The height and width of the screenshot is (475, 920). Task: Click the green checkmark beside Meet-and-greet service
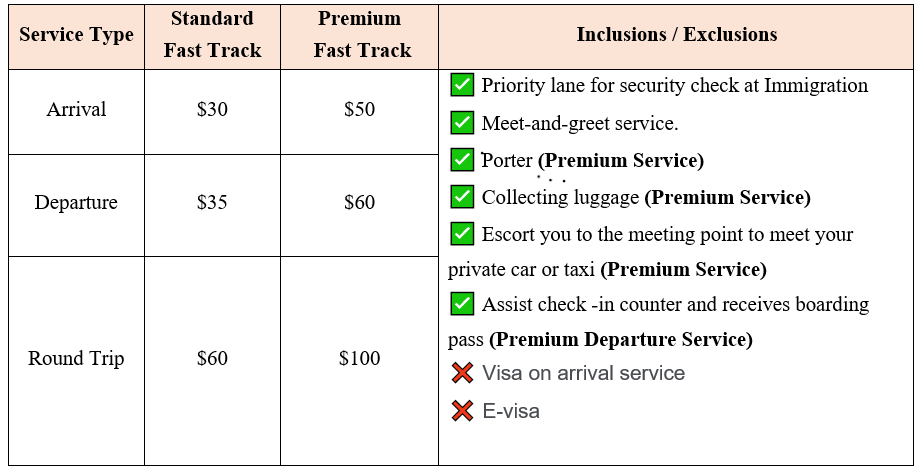462,123
